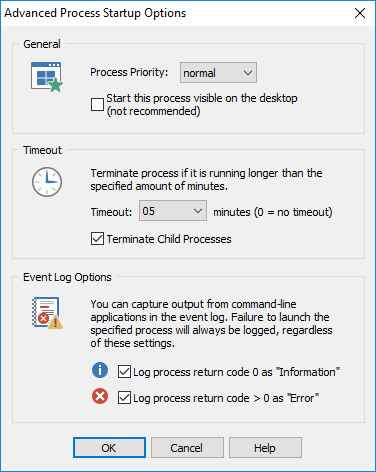
Task: Confirm settings with the OK button
Action: (x=109, y=448)
